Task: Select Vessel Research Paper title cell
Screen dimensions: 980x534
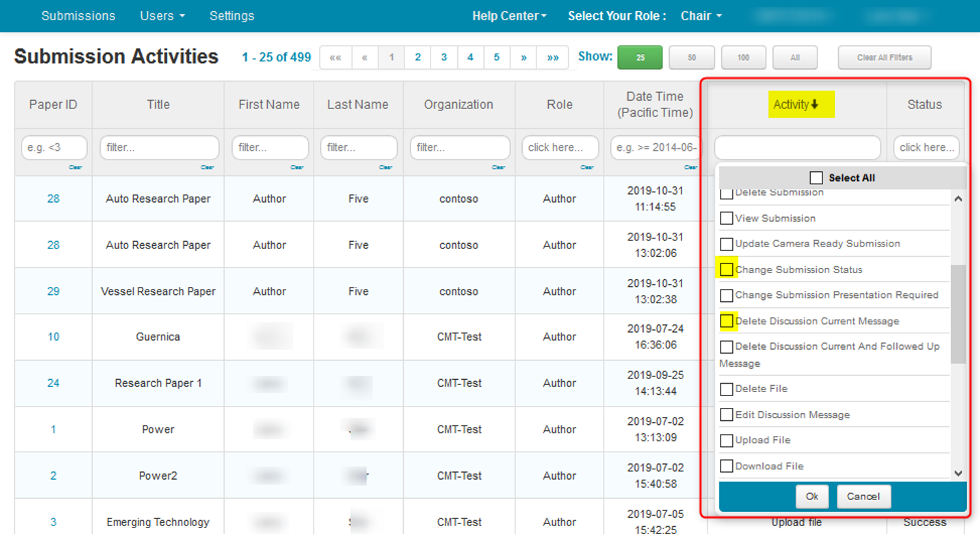Action: tap(158, 292)
